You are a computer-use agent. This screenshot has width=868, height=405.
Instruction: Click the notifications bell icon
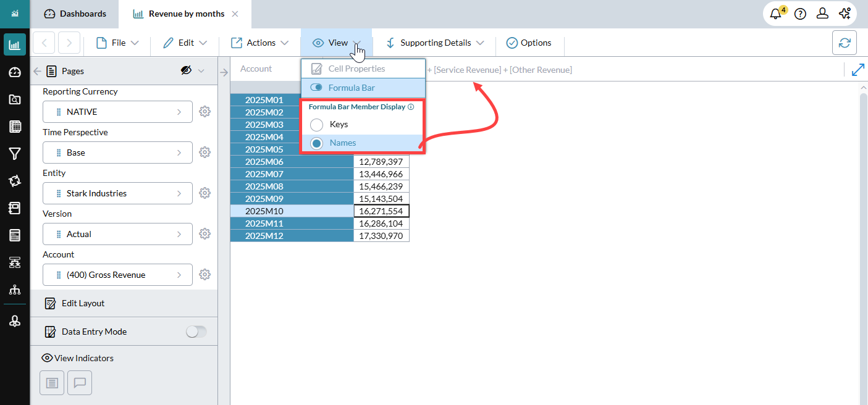point(776,14)
